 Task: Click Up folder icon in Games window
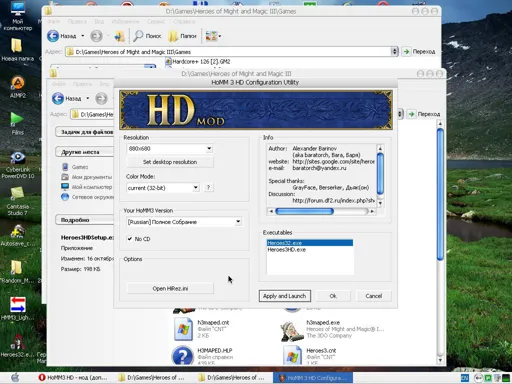point(119,36)
